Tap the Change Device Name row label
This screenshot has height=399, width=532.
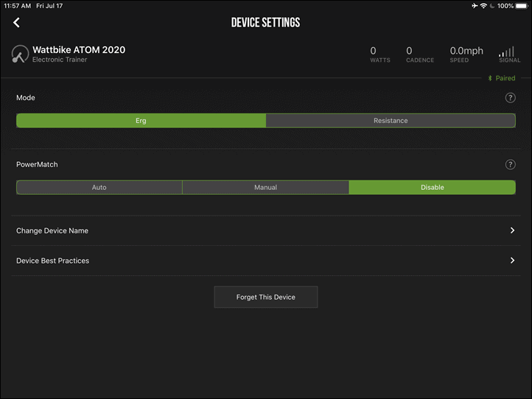52,231
